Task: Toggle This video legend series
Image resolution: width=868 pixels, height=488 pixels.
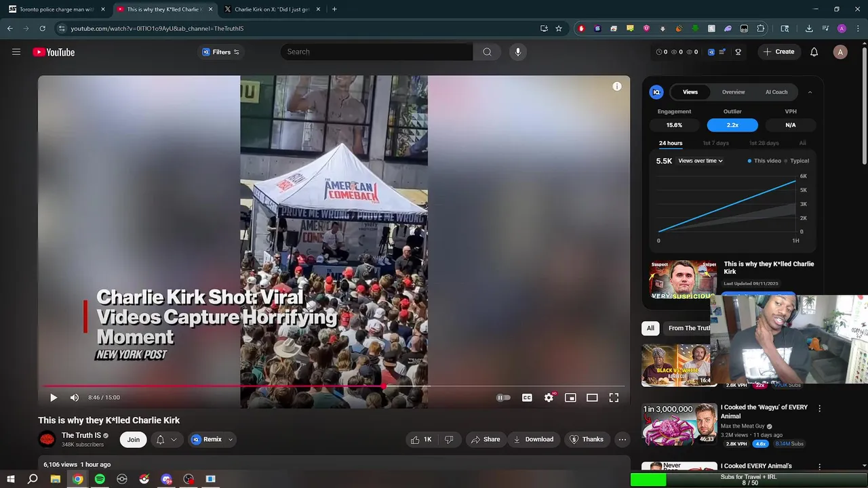Action: coord(764,161)
